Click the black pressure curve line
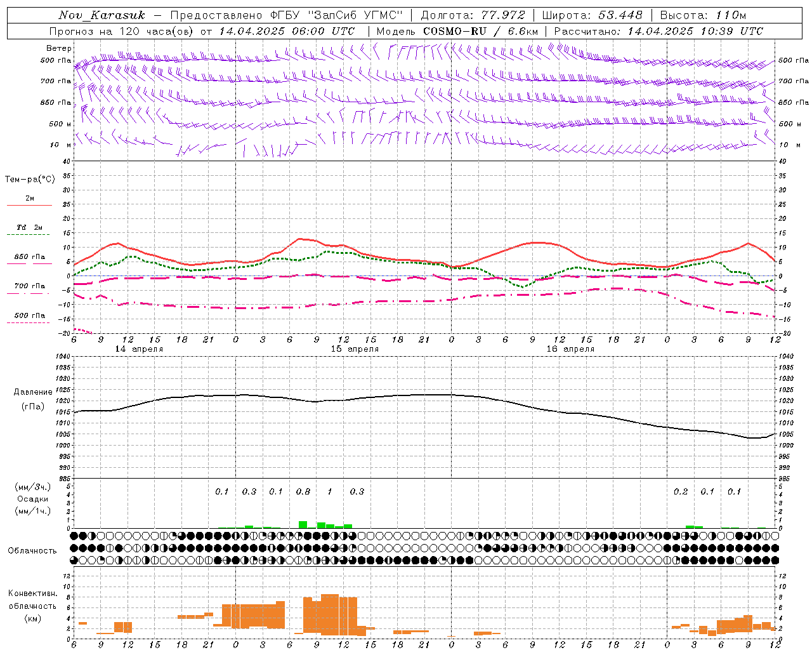 pyautogui.click(x=424, y=395)
